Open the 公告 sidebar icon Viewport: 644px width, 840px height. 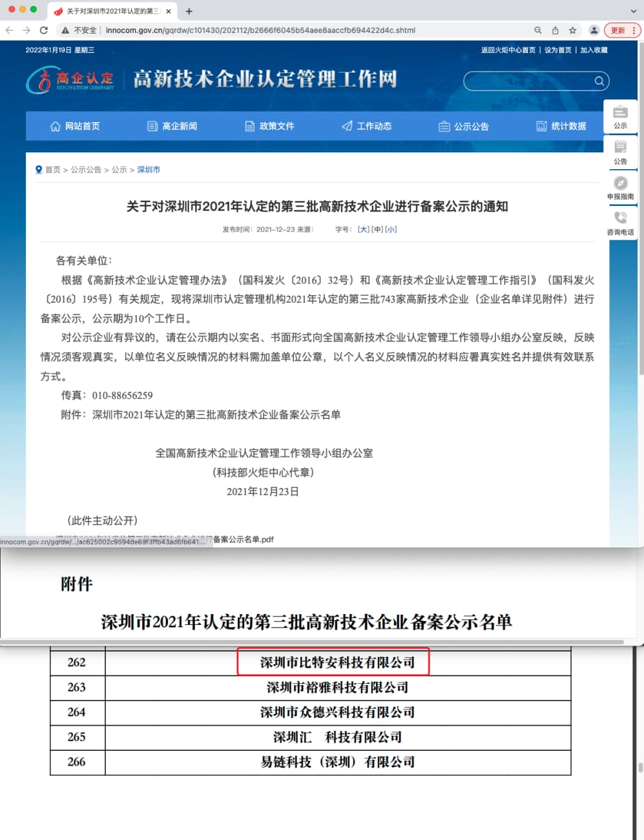tap(620, 152)
